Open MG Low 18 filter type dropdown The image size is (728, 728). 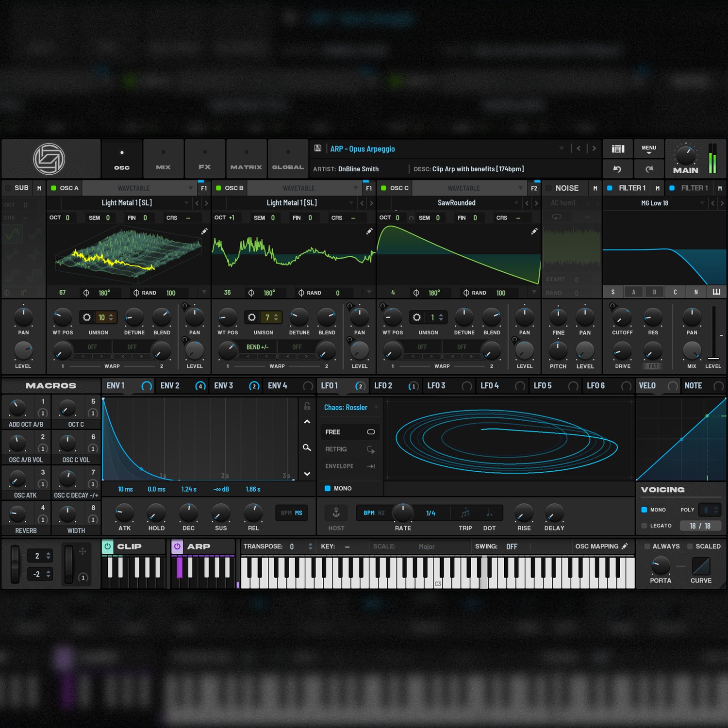[655, 203]
